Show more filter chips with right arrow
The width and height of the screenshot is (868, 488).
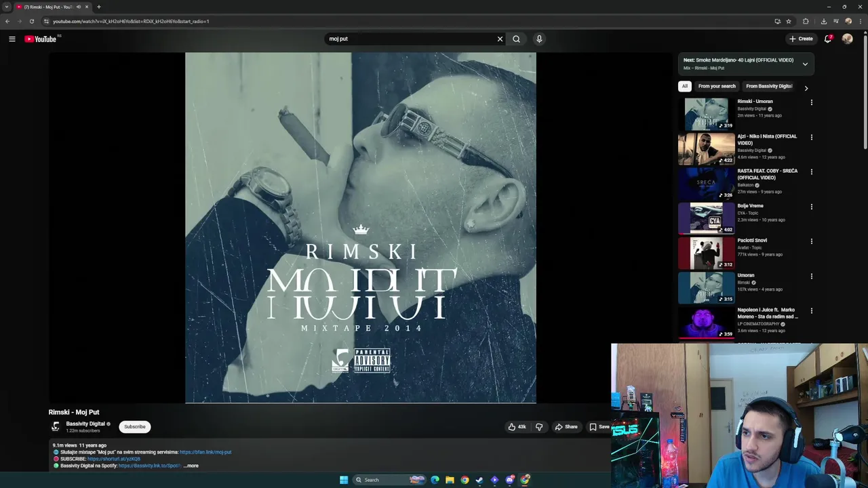tap(806, 87)
